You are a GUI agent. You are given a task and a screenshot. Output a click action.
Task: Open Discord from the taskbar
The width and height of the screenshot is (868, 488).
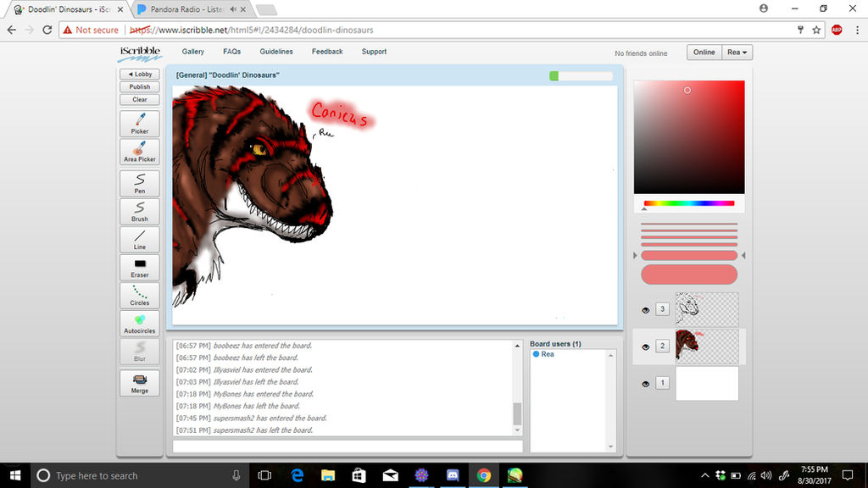click(453, 475)
